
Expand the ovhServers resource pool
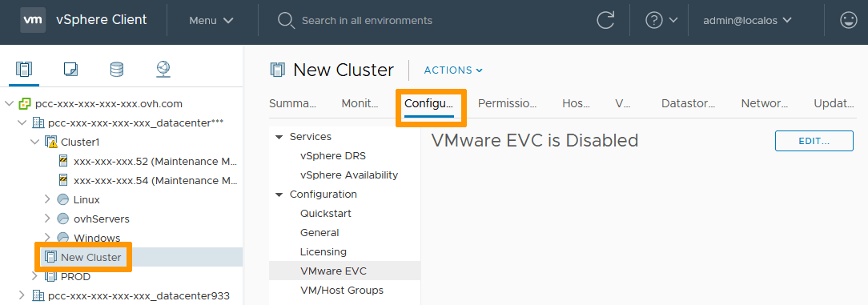pyautogui.click(x=47, y=219)
